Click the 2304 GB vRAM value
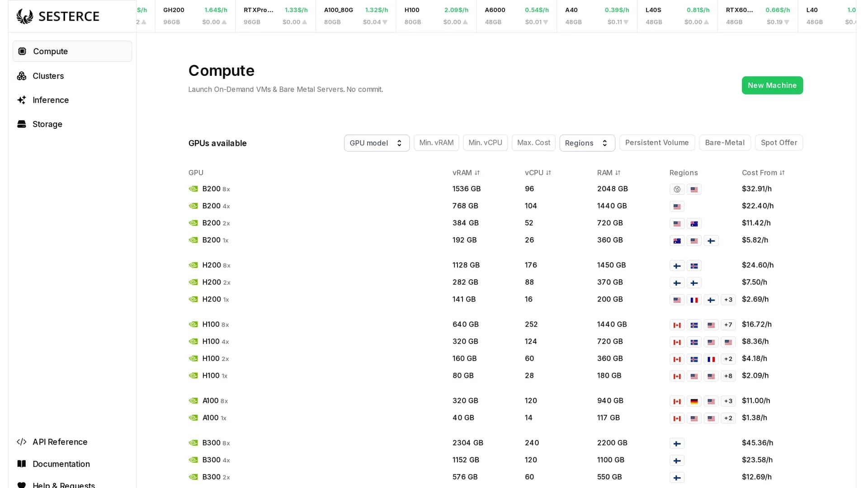The image size is (868, 488). point(468,443)
